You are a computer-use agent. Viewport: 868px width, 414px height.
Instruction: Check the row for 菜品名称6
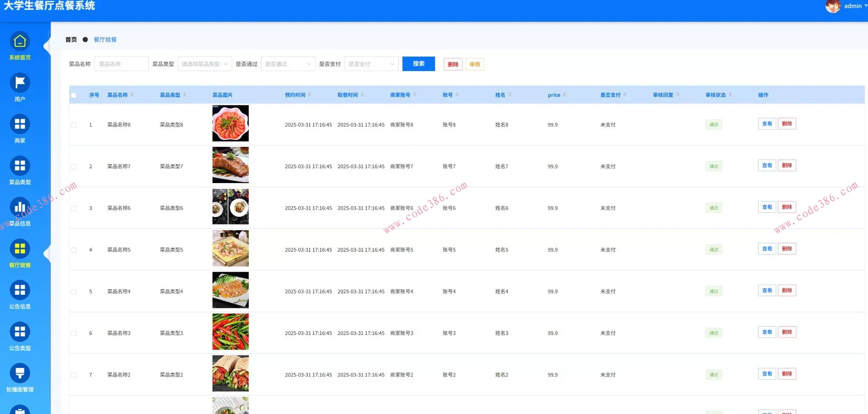click(74, 208)
